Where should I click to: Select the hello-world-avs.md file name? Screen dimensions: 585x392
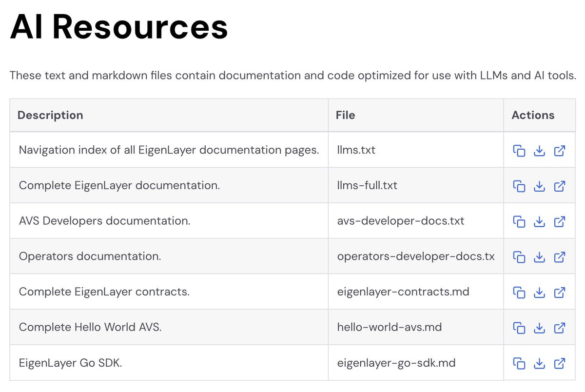(390, 327)
